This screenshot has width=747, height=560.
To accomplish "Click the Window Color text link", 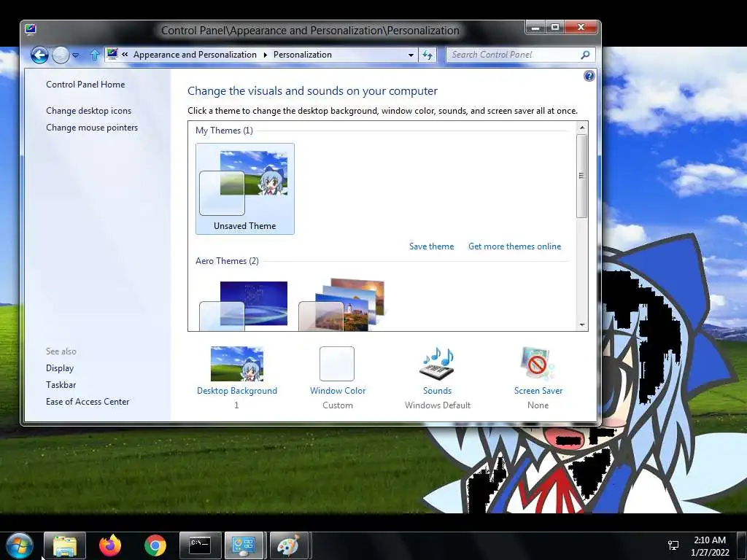I will 338,391.
